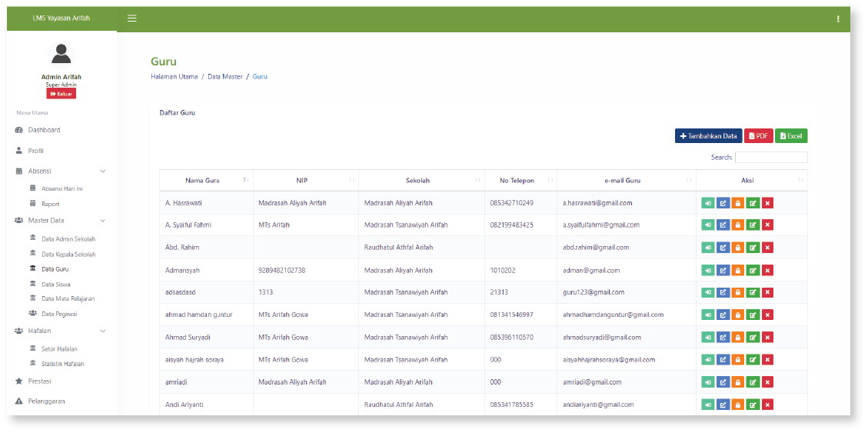
Task: Click the phone number 085396110570
Action: click(511, 337)
